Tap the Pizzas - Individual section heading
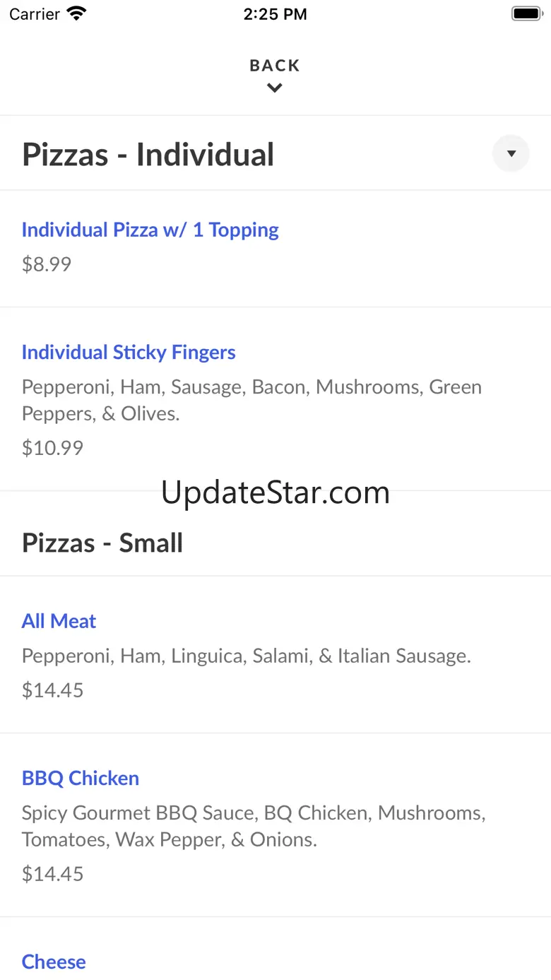 [148, 155]
